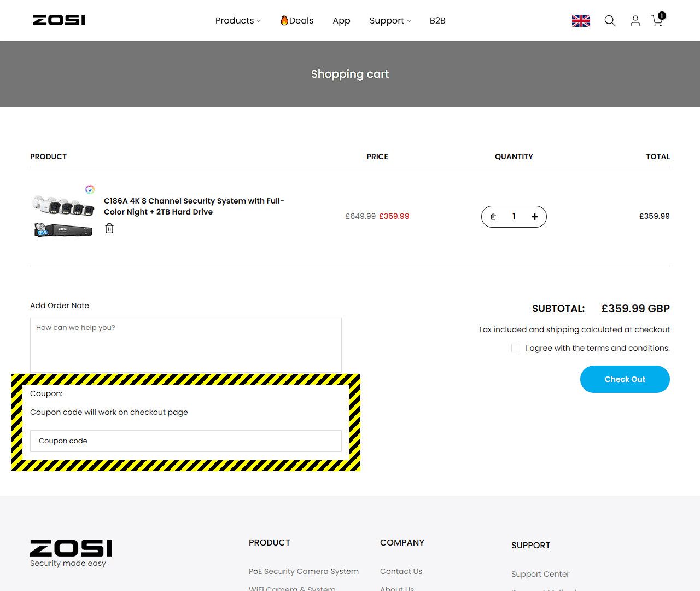Viewport: 700px width, 591px height.
Task: Open the shopping cart icon
Action: tap(656, 20)
